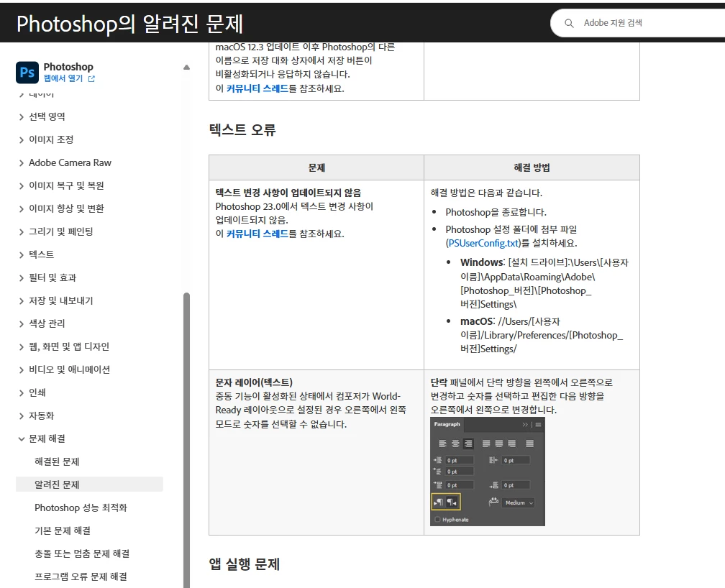The height and width of the screenshot is (588, 725).
Task: Expand the 선택 영역 section chevron
Action: [x=22, y=117]
